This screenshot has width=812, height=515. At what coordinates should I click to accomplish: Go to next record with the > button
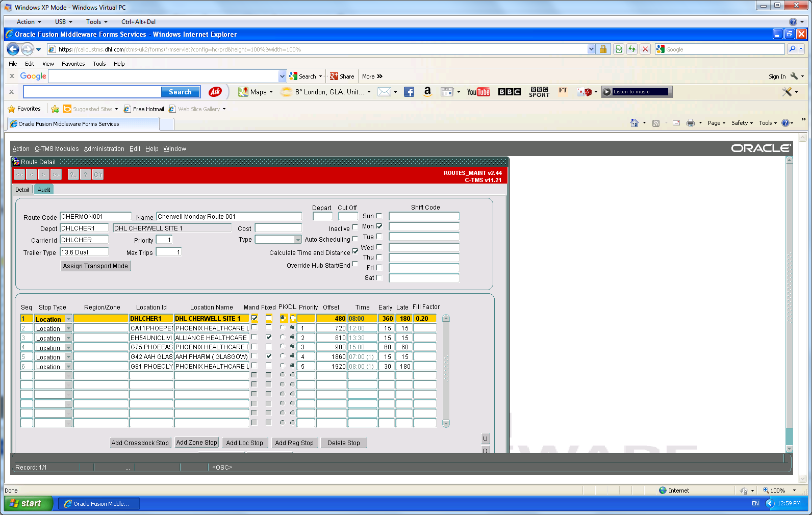point(44,174)
